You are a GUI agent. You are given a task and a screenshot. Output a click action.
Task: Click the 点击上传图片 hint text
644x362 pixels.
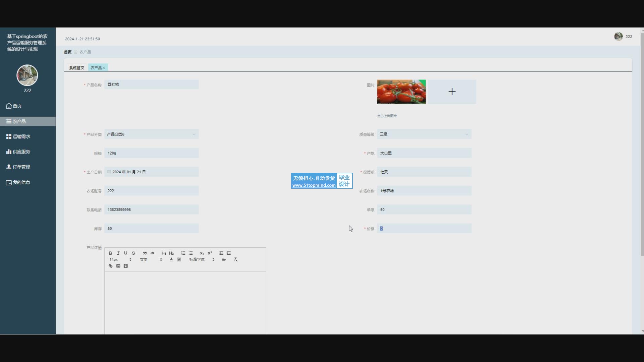click(x=387, y=116)
